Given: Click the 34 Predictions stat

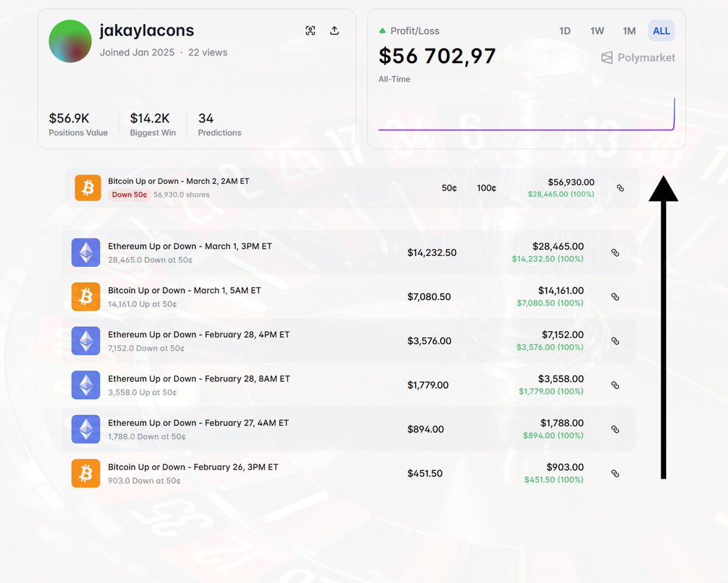Looking at the screenshot, I should (x=220, y=124).
